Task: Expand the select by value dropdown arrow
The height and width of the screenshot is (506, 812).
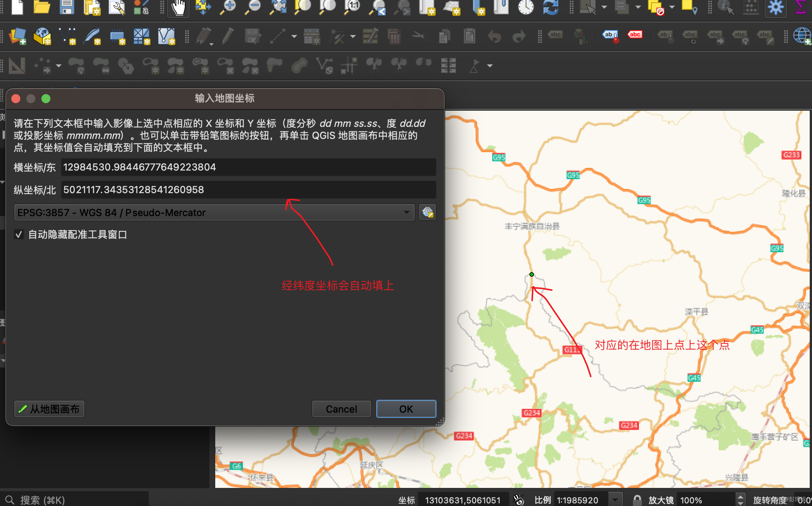Action: [638, 7]
